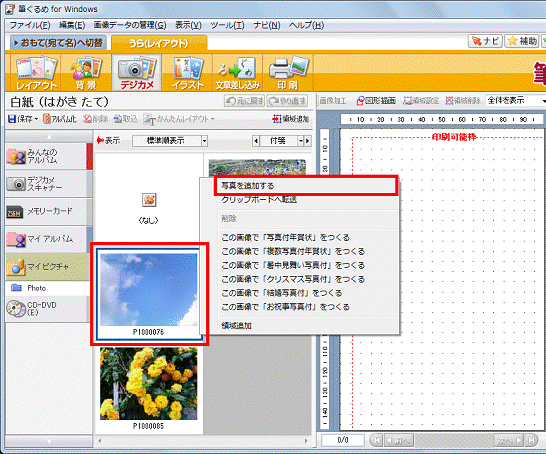Go to previous 付箋 with left arrow
The width and height of the screenshot is (546, 454).
tap(256, 141)
